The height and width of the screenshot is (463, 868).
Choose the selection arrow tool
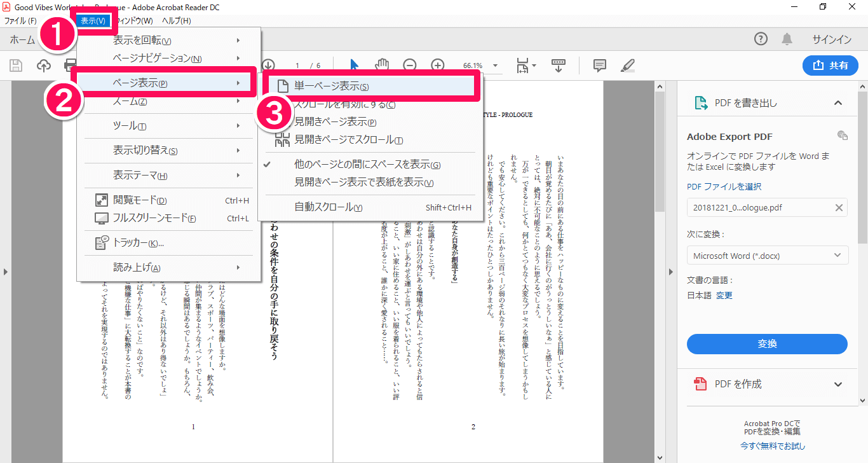(354, 65)
